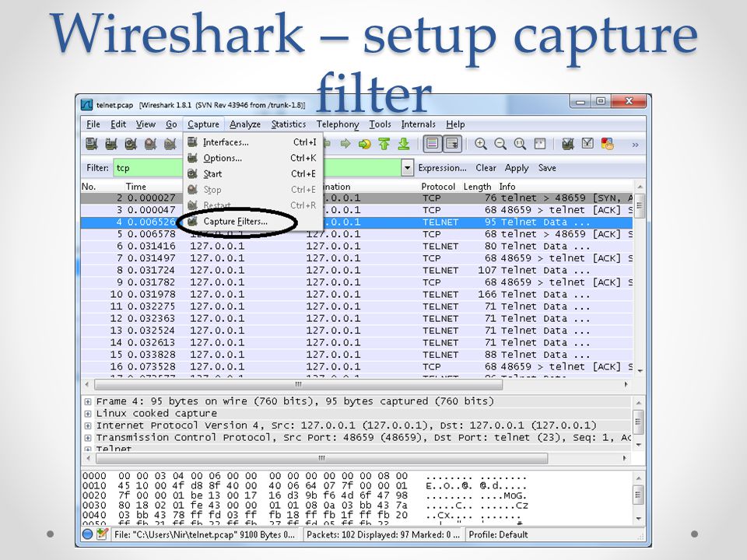
Task: Click the go to packet number icon
Action: [x=364, y=143]
